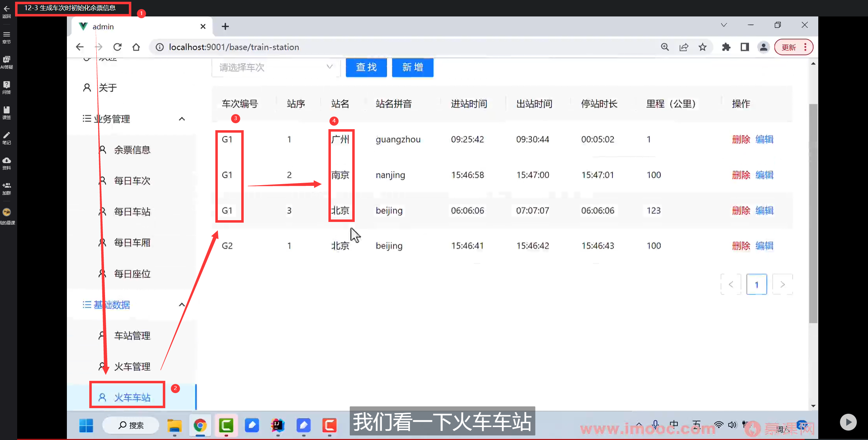Open the 每日车厢 menu item
The height and width of the screenshot is (440, 868).
(x=132, y=243)
